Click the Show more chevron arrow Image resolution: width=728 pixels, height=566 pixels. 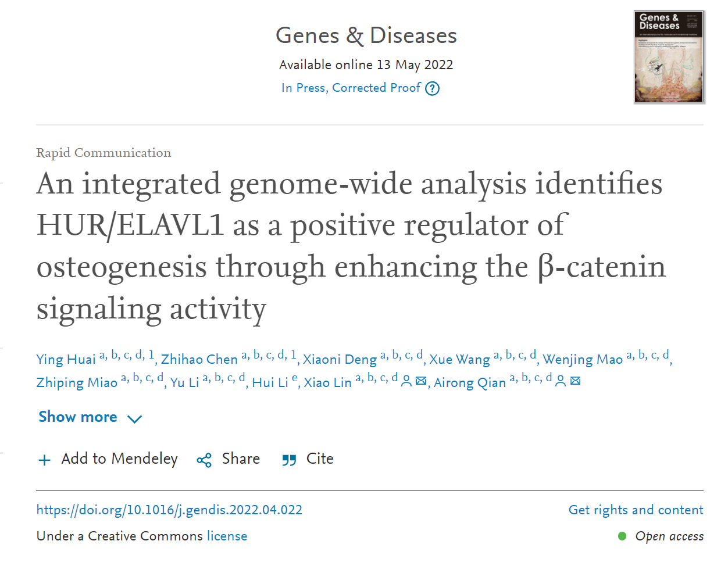[x=134, y=418]
